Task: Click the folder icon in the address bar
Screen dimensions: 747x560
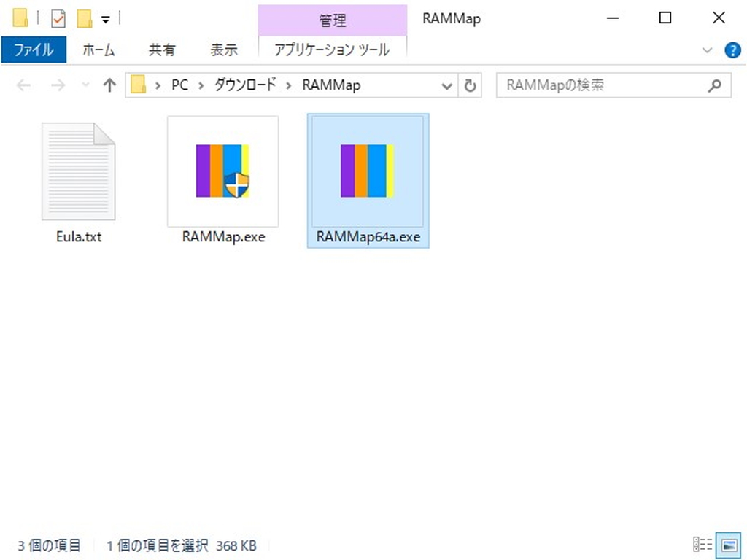Action: coord(138,85)
